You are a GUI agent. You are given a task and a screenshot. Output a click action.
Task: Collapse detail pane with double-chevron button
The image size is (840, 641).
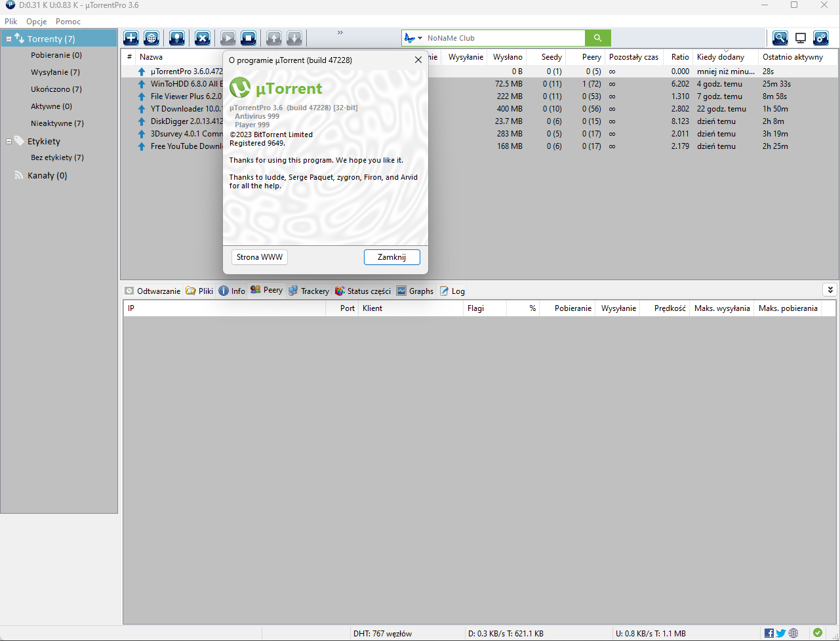[830, 290]
